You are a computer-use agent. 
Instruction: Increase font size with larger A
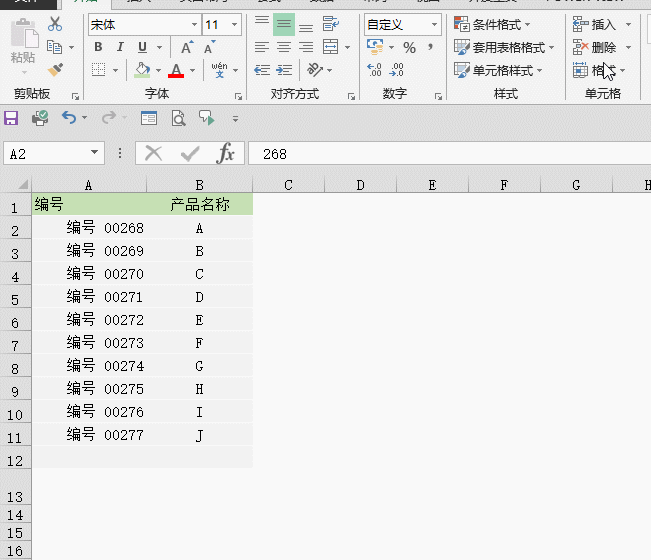pyautogui.click(x=187, y=47)
